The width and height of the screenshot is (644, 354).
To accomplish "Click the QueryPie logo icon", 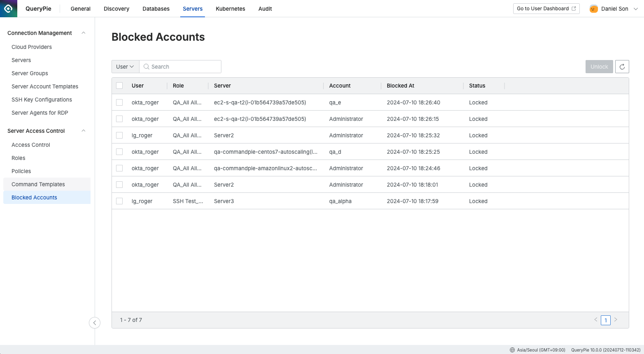I will (8, 8).
